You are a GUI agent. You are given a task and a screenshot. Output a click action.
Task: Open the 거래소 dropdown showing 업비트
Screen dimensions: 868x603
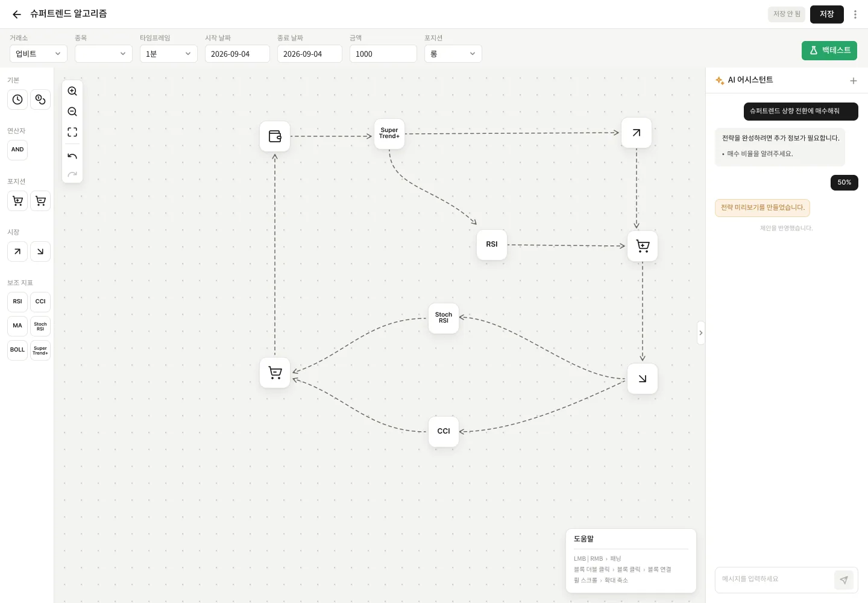(x=39, y=54)
